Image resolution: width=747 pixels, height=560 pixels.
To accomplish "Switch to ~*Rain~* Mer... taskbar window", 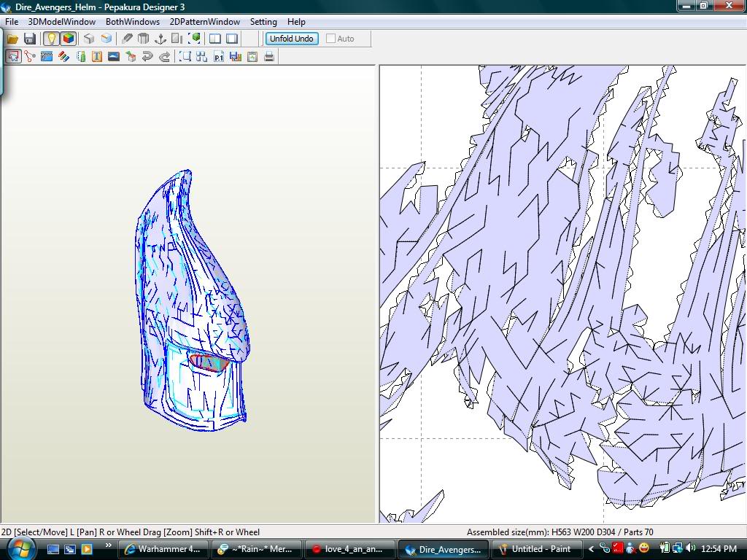I will pyautogui.click(x=256, y=549).
